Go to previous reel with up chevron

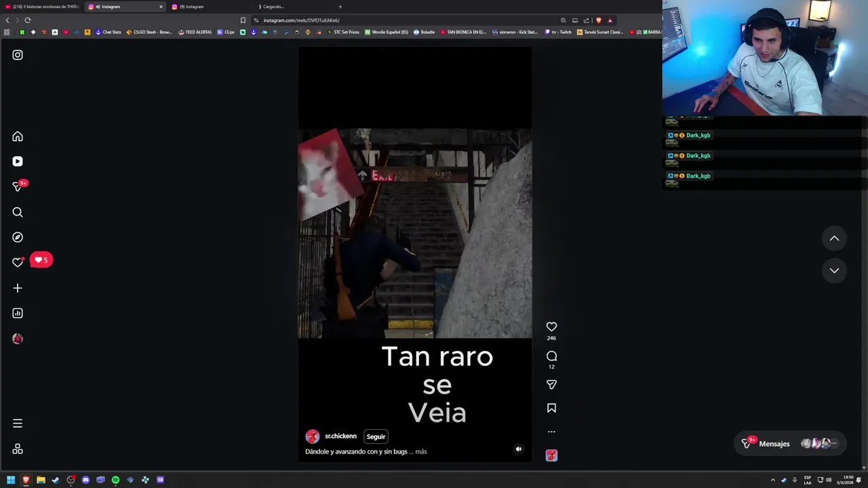pyautogui.click(x=834, y=239)
